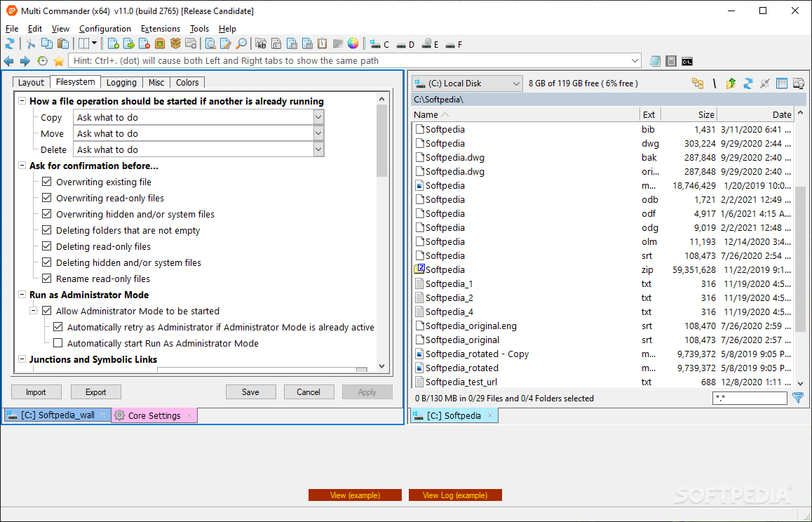Collapse the file operation start section
The width and height of the screenshot is (812, 522).
22,101
